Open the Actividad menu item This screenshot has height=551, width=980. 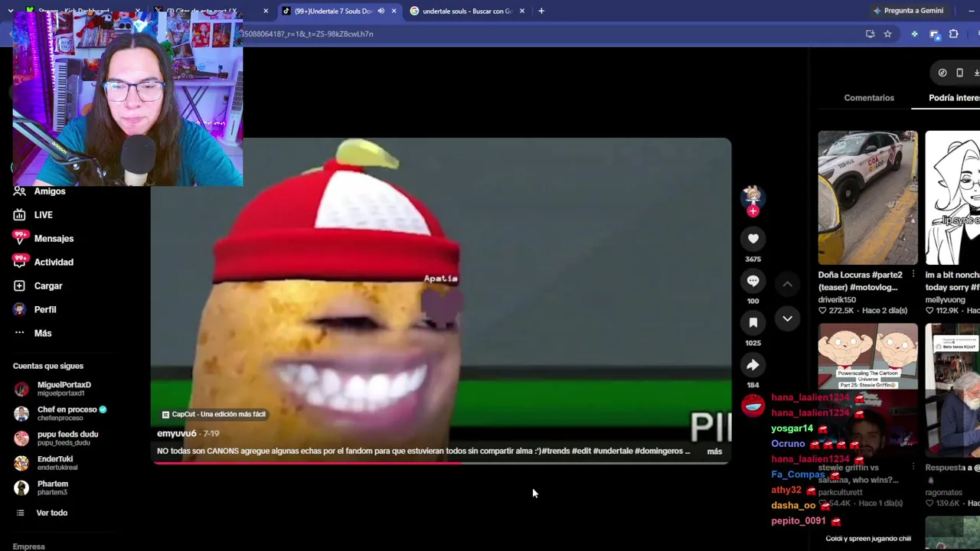point(54,262)
